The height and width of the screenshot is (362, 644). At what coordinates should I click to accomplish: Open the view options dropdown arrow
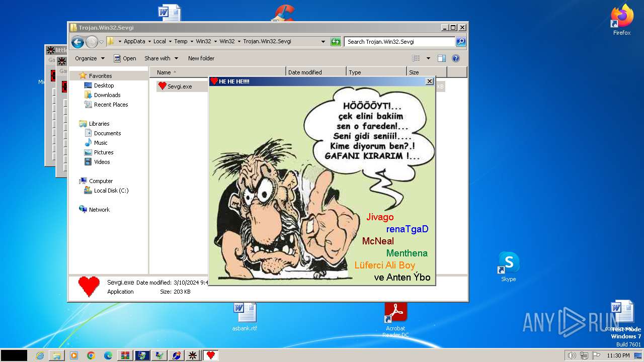click(428, 58)
